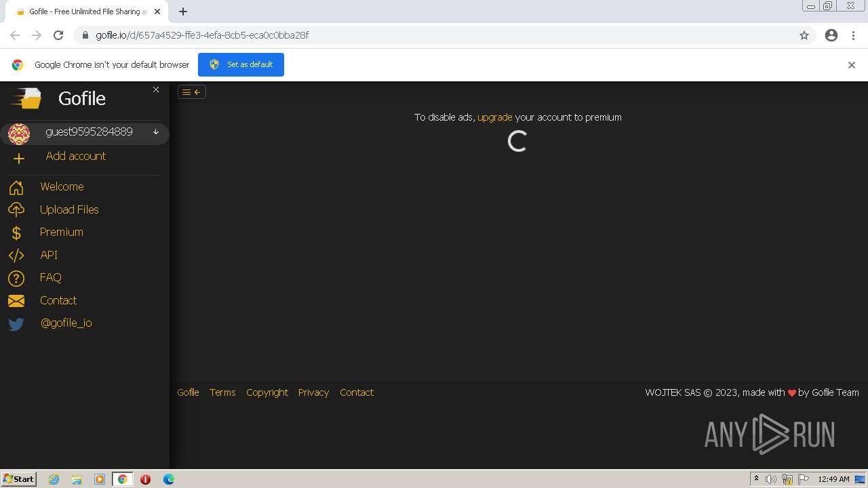Bookmark this page with star icon
The height and width of the screenshot is (488, 868).
click(804, 35)
